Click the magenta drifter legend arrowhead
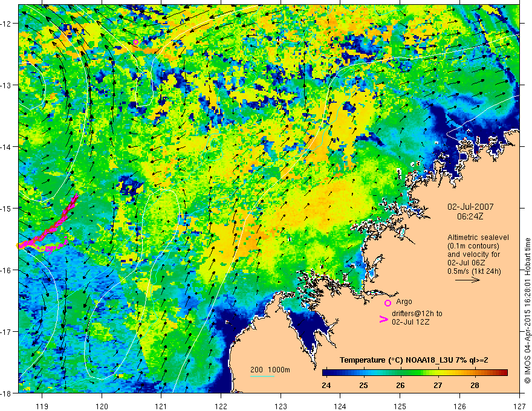This screenshot has height=411, width=532. coord(383,319)
